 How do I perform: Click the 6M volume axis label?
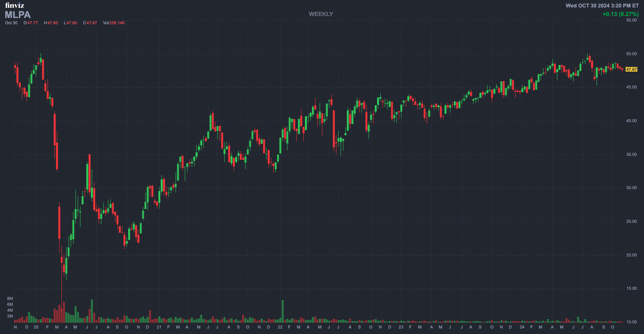coord(10,305)
